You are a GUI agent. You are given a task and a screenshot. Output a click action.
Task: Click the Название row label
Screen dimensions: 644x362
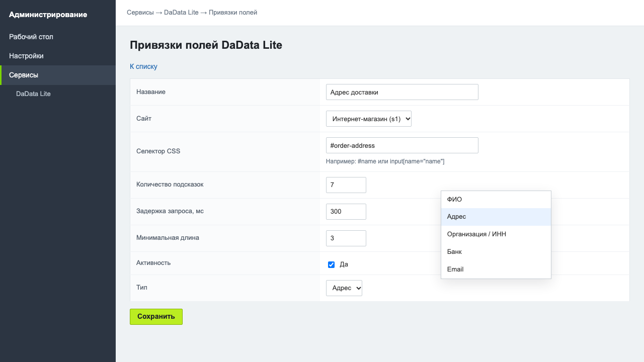click(151, 92)
